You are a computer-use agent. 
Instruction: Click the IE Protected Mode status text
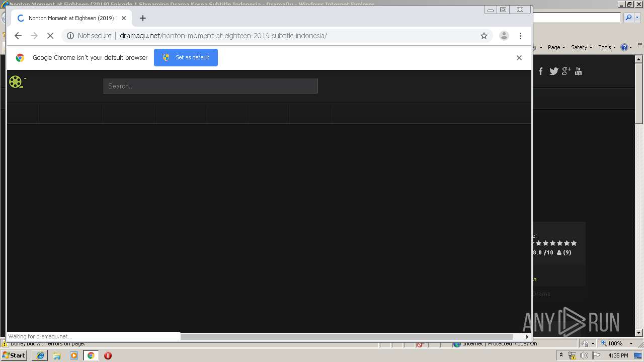(x=500, y=343)
